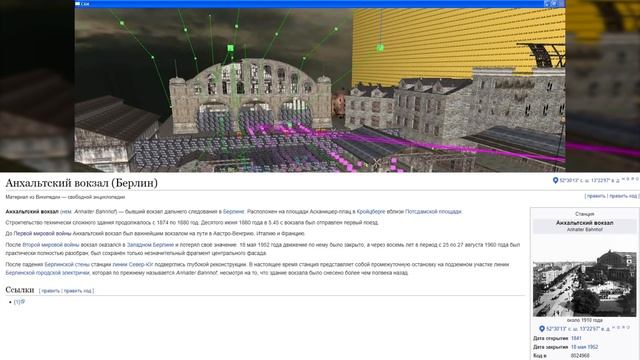Open reference link [1] under Ссылки
640x360 pixels.
tap(17, 302)
